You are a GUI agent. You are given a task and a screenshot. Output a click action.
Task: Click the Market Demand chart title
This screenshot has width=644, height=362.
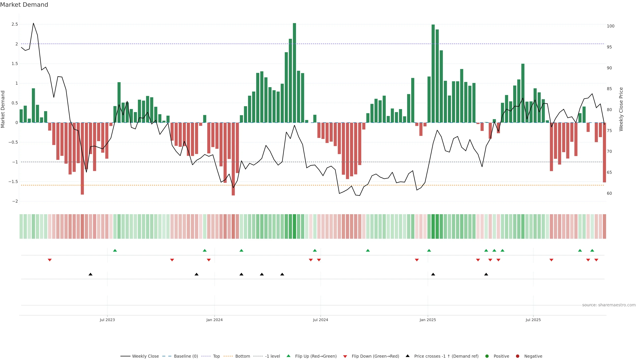pyautogui.click(x=24, y=5)
